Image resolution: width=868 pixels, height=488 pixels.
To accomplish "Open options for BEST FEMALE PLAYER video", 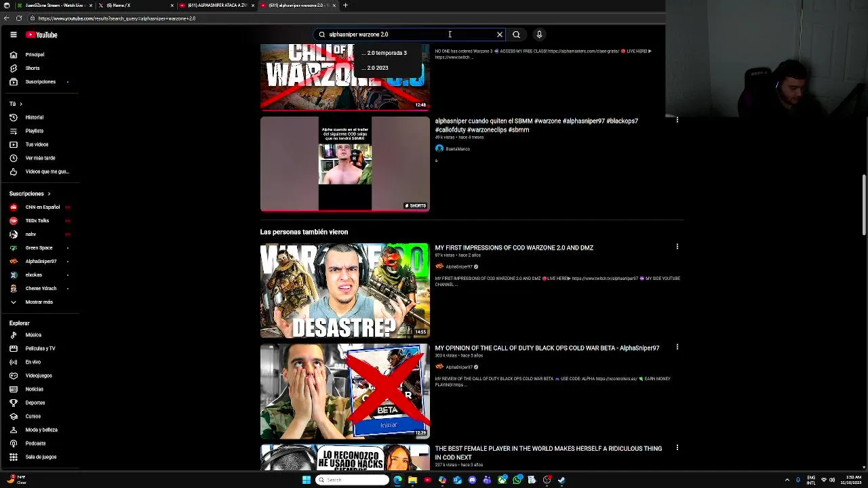I will coord(677,447).
